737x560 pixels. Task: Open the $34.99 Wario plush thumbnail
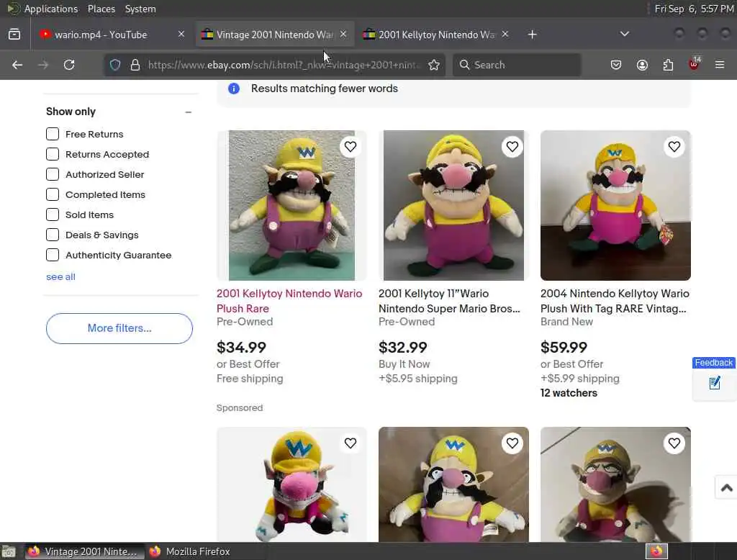(291, 205)
